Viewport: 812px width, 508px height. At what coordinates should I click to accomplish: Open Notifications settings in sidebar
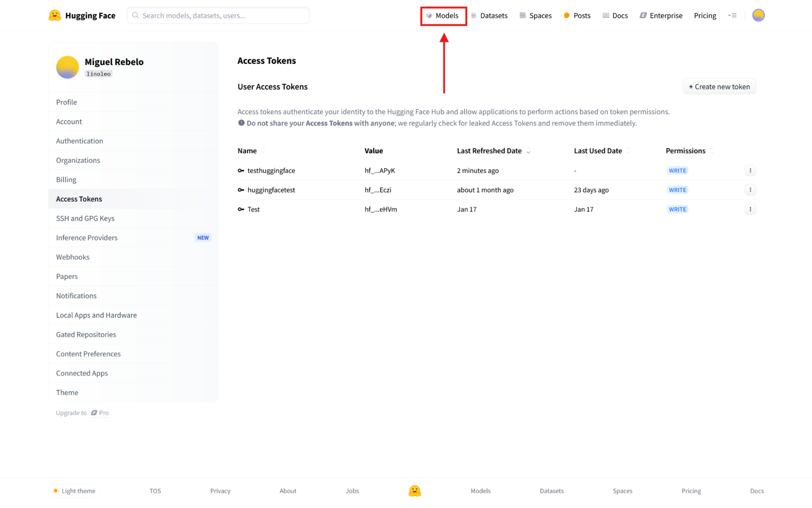point(133,296)
